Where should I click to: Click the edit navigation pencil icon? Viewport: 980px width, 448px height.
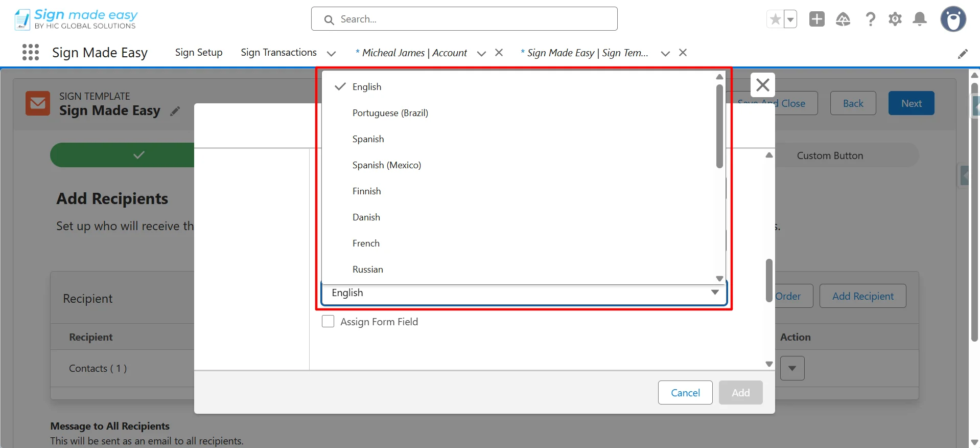pos(963,54)
